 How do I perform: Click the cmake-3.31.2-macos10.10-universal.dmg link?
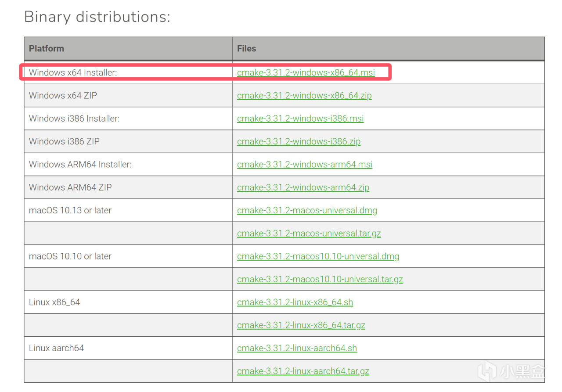(x=318, y=256)
